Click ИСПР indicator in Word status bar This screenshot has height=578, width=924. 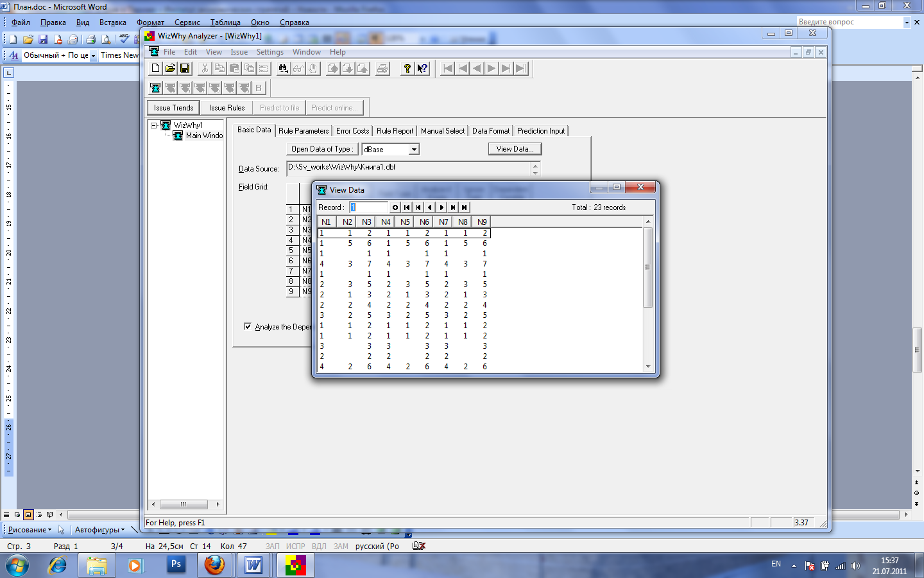[x=296, y=546]
